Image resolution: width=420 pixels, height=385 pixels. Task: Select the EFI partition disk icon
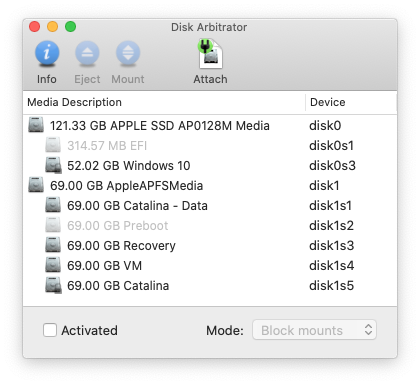click(x=53, y=145)
